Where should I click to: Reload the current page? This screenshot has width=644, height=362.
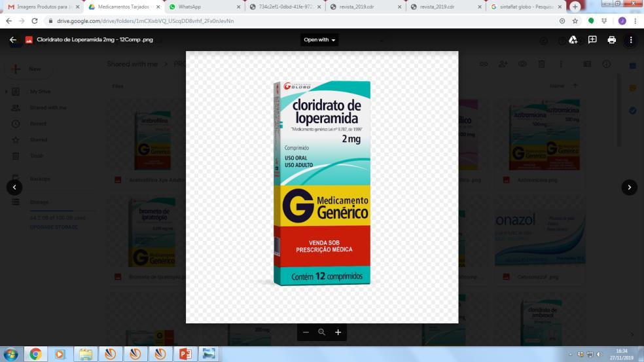(x=35, y=21)
